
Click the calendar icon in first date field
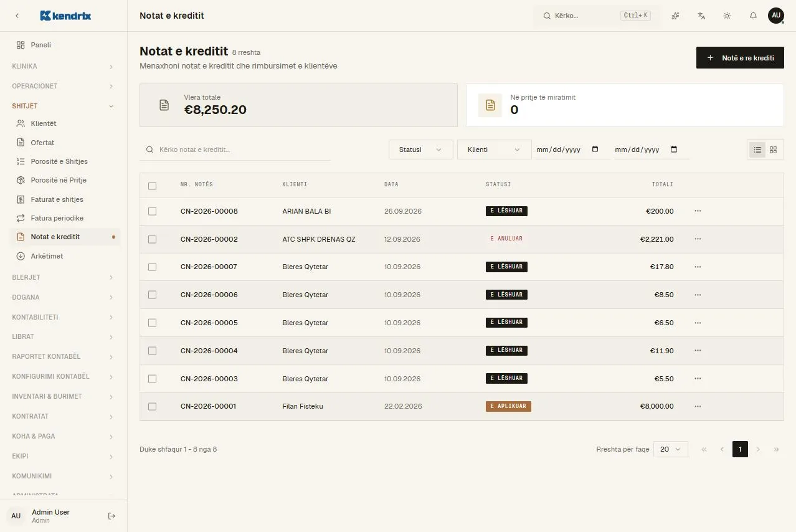(x=595, y=150)
